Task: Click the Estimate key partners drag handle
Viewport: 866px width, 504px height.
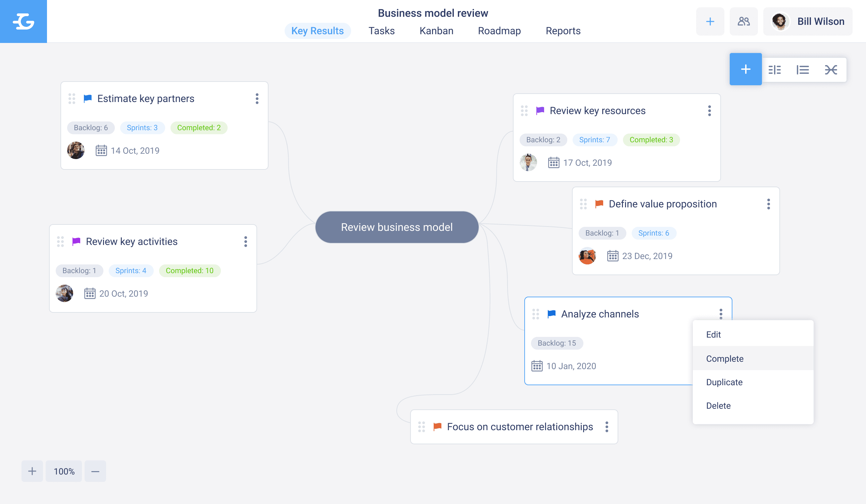Action: click(x=71, y=98)
